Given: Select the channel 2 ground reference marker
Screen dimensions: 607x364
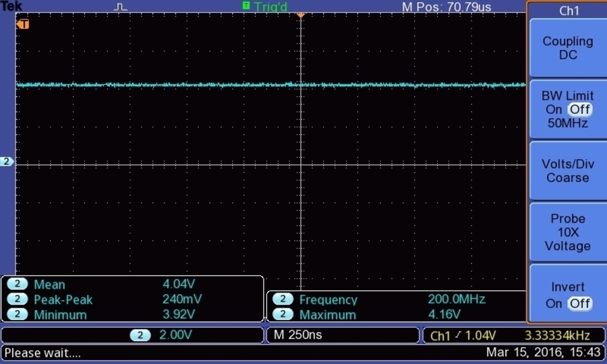Looking at the screenshot, I should click(x=7, y=161).
